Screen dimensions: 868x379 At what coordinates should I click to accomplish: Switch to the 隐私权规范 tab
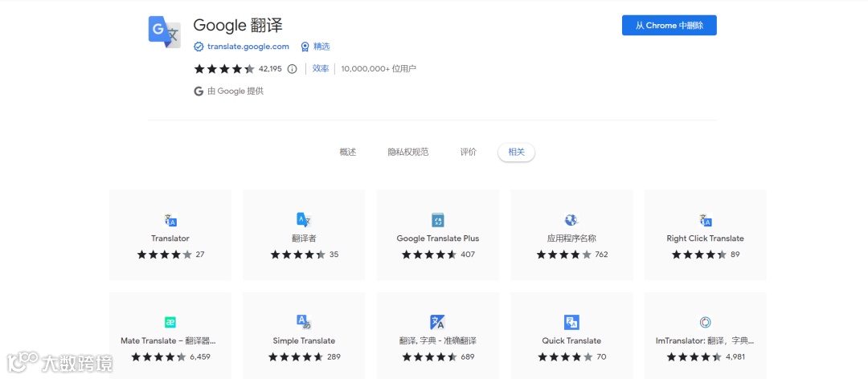coord(408,152)
